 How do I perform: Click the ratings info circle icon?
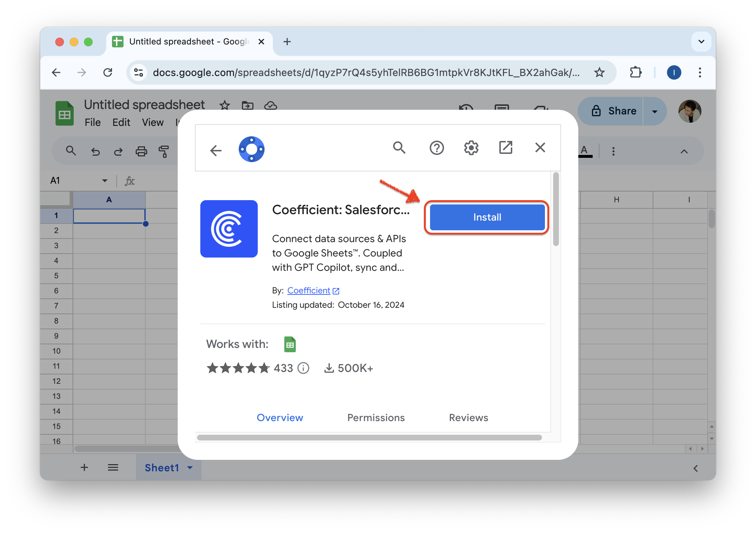point(303,368)
